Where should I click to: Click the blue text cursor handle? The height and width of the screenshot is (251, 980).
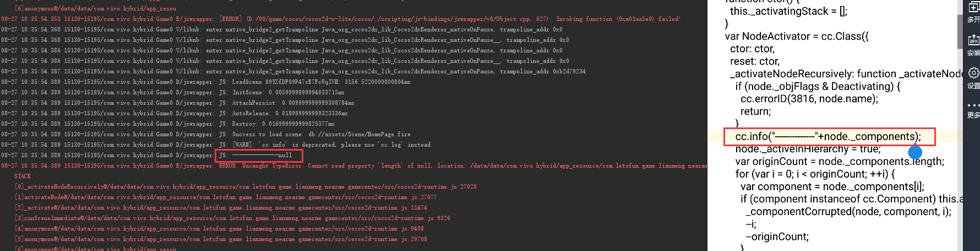click(914, 153)
